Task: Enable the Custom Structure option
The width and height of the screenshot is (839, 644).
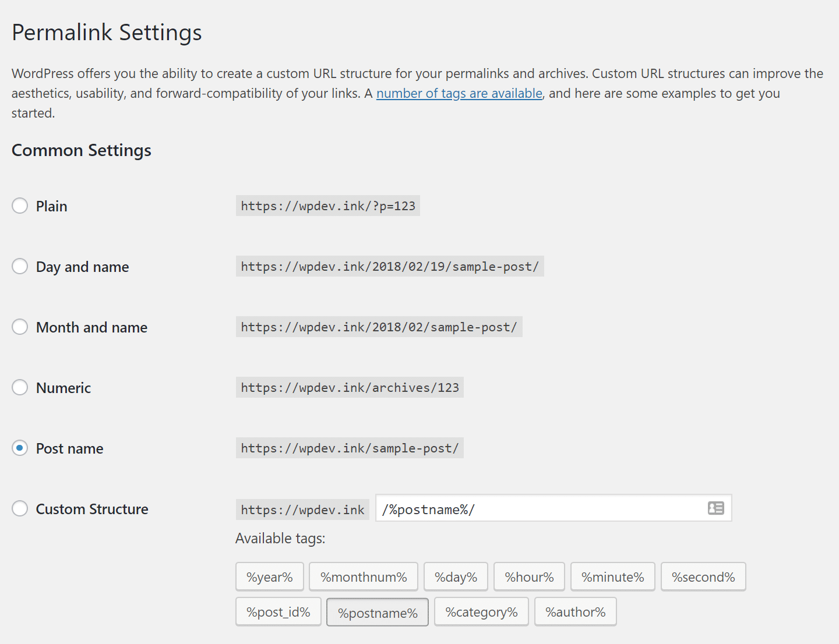Action: click(19, 508)
